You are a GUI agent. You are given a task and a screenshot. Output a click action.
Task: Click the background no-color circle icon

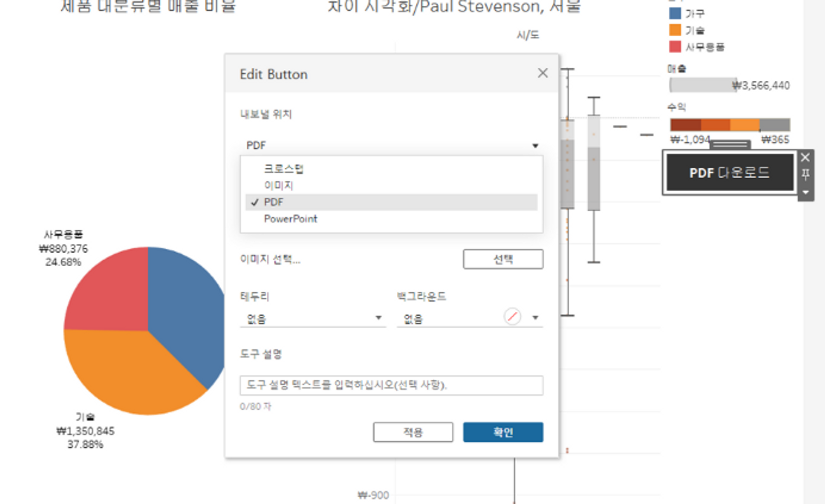(512, 317)
